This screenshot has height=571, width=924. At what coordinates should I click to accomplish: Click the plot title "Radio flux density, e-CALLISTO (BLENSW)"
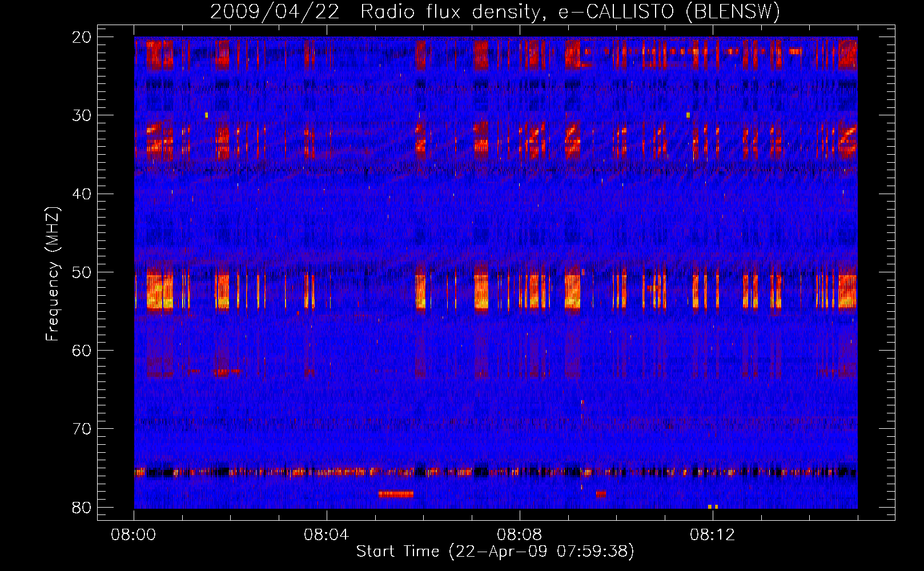click(x=570, y=11)
